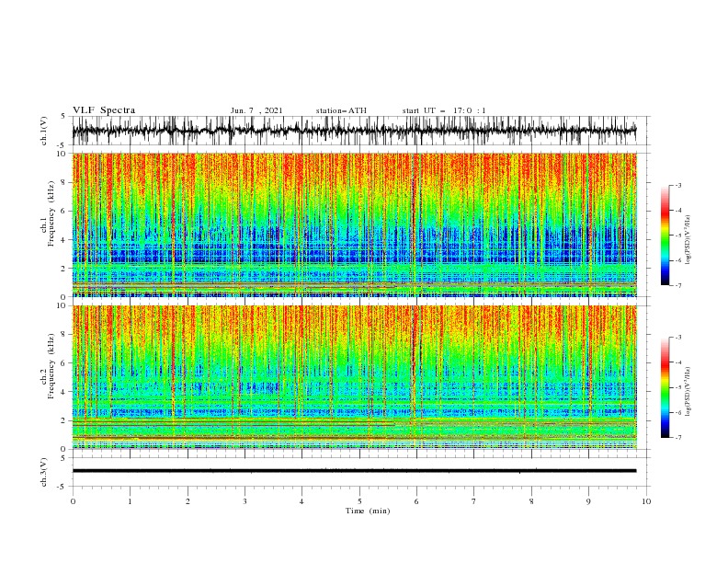Click the time axis tick label "10"
Screen dimensions: 728x563
point(646,501)
